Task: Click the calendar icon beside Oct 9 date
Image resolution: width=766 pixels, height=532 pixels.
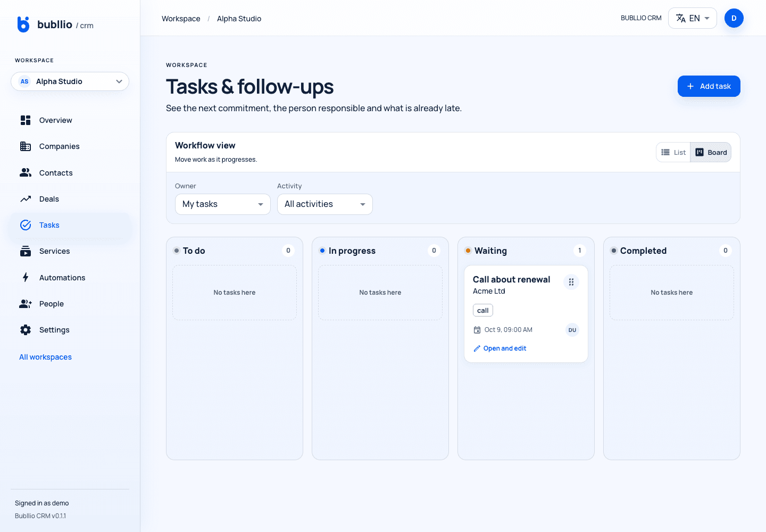Action: coord(477,330)
